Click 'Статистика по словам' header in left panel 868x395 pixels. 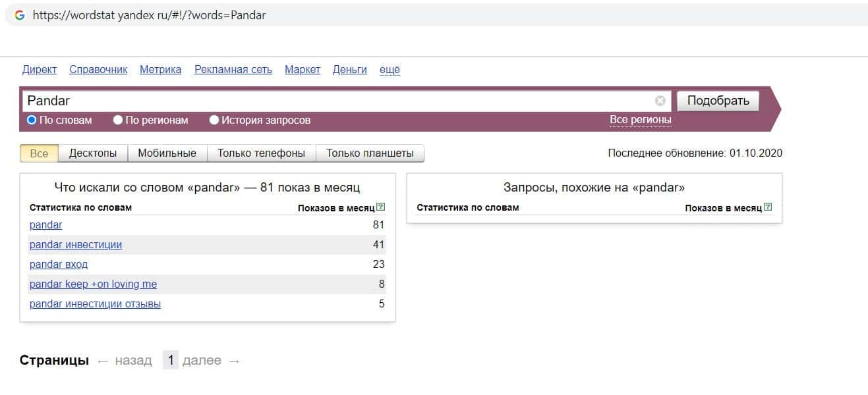coord(80,207)
